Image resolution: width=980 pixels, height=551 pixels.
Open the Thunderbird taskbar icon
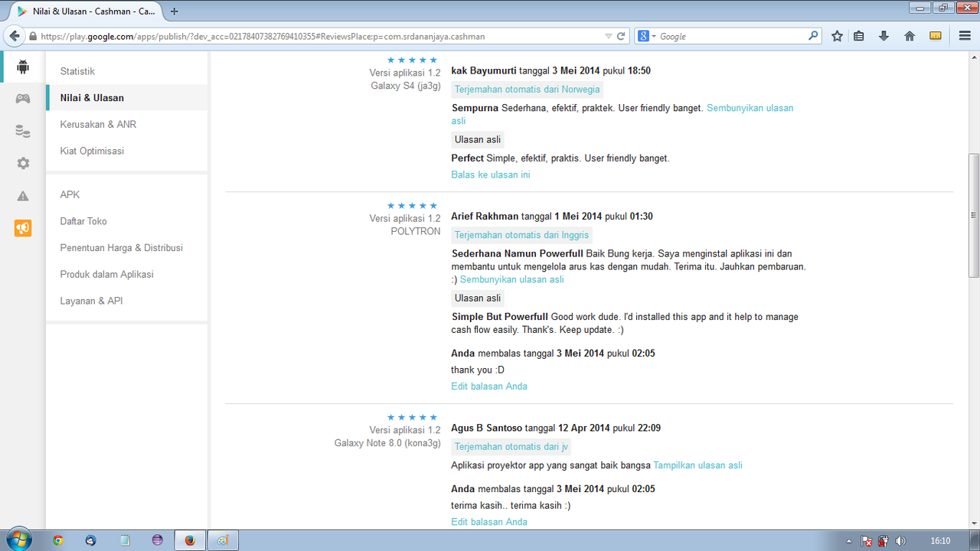[91, 540]
